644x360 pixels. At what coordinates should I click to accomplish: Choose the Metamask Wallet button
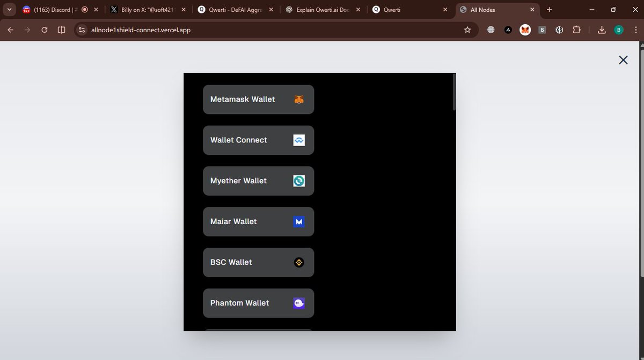coord(258,99)
